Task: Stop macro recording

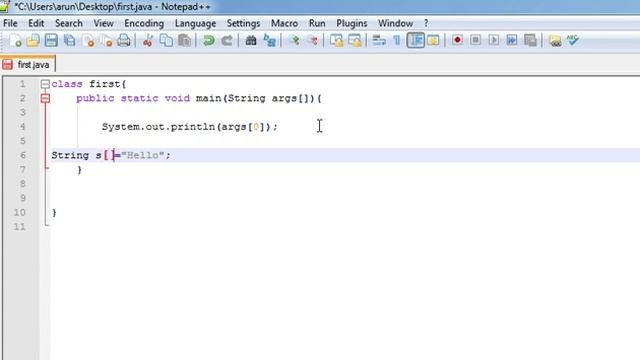Action: click(x=475, y=40)
